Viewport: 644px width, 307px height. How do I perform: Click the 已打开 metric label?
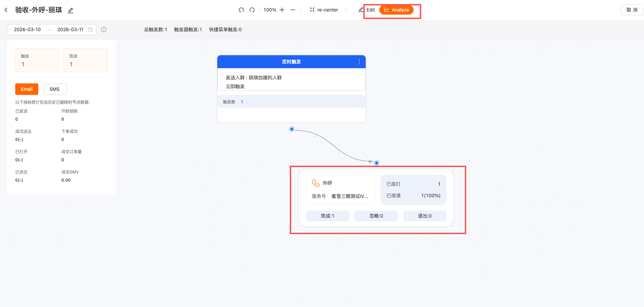click(x=21, y=151)
